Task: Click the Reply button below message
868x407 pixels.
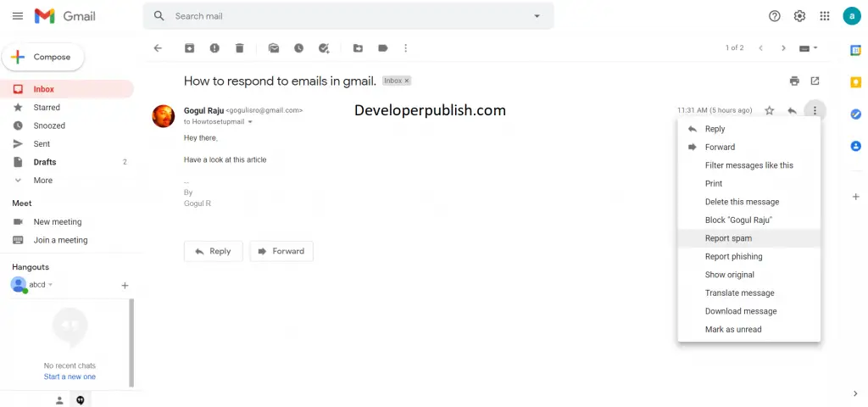Action: [213, 251]
